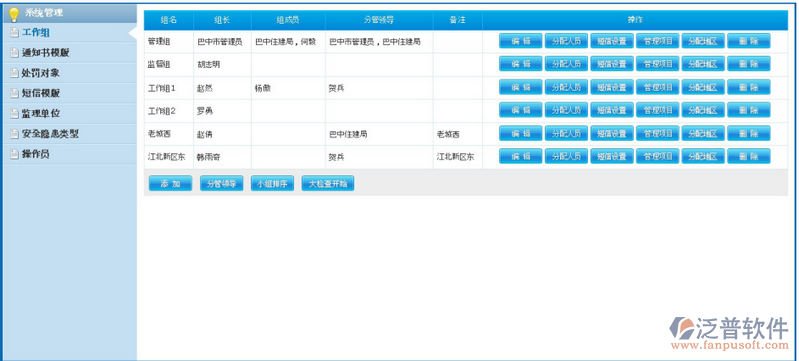Screen dimensions: 799x361
Task: Click the document icon next to 监理单位
Action: click(14, 114)
